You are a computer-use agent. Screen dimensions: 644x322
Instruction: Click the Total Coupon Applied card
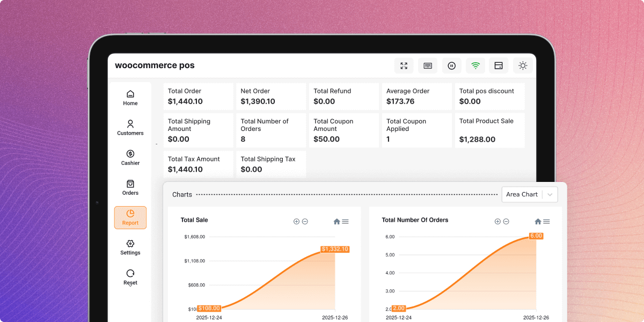click(x=417, y=130)
